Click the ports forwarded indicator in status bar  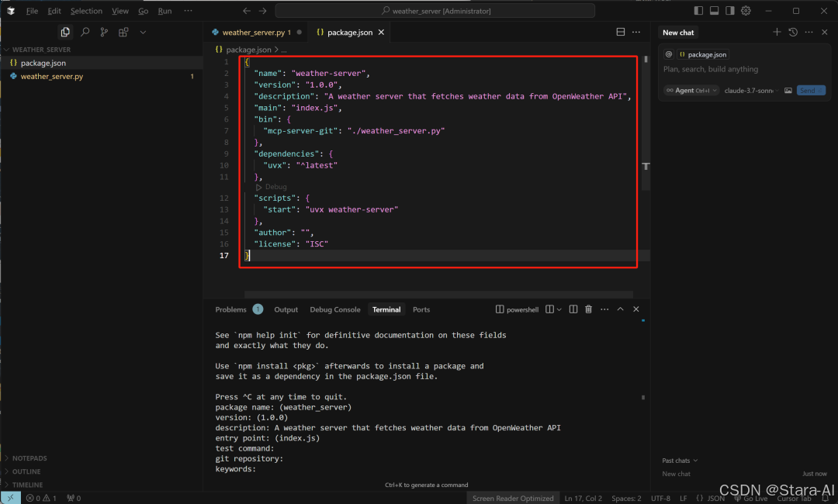(x=74, y=498)
